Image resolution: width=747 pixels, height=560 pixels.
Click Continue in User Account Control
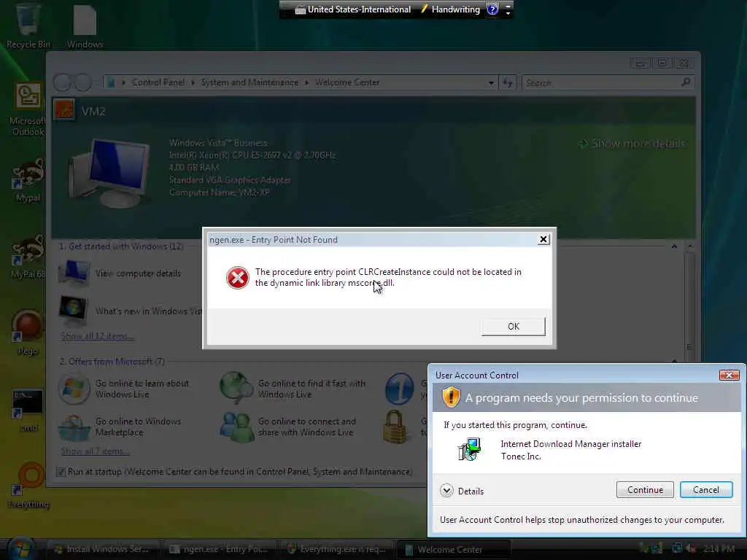click(x=645, y=490)
